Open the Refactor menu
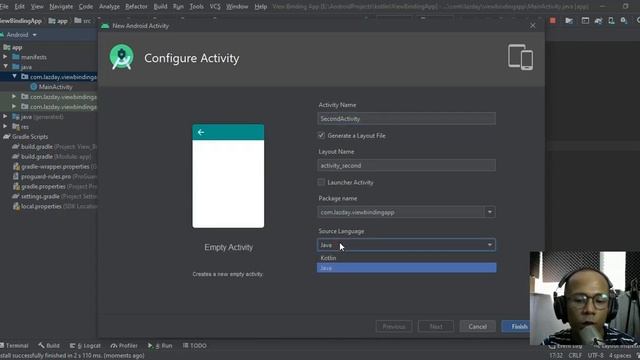Viewport: 640px width, 360px height. point(136,7)
